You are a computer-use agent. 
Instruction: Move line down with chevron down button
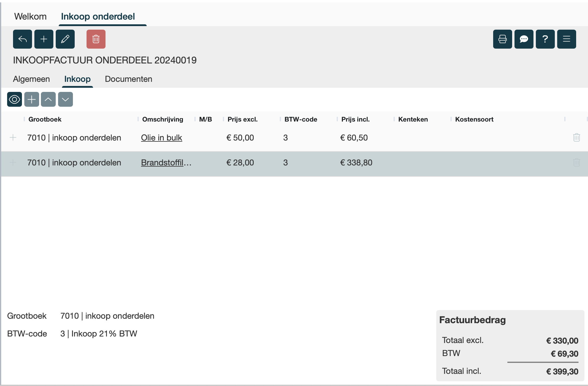[65, 99]
